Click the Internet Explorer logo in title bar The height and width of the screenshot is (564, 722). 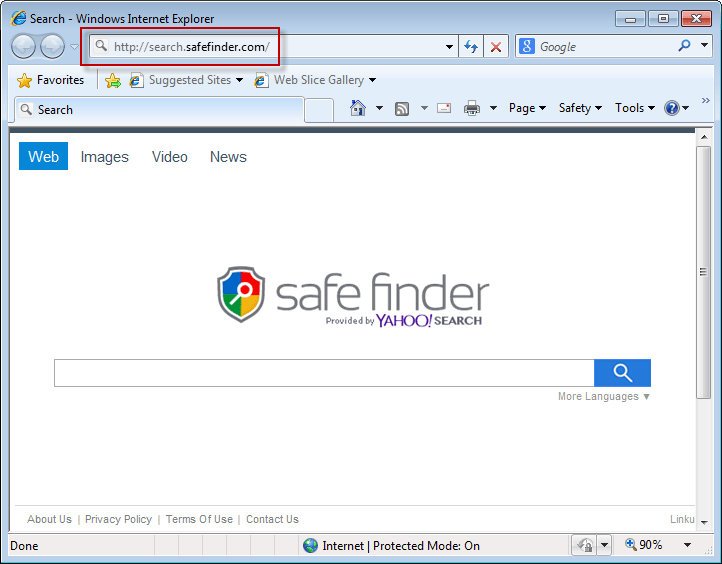click(x=18, y=18)
